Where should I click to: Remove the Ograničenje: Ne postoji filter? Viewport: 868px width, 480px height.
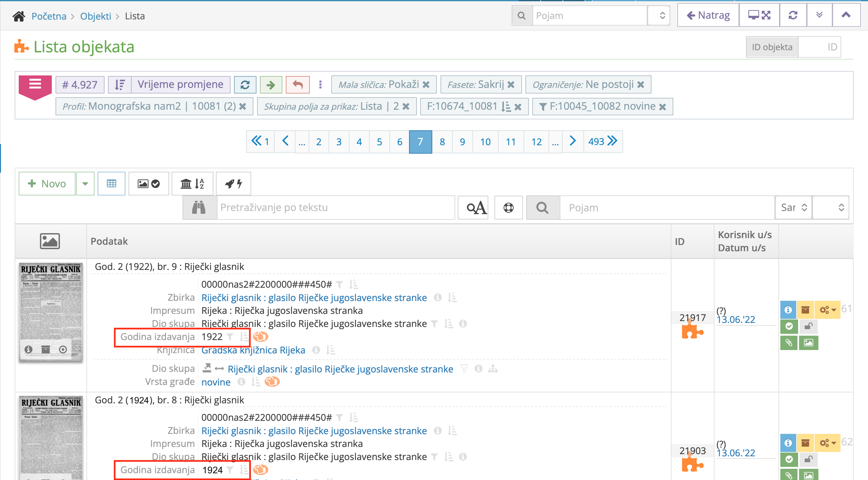click(641, 84)
